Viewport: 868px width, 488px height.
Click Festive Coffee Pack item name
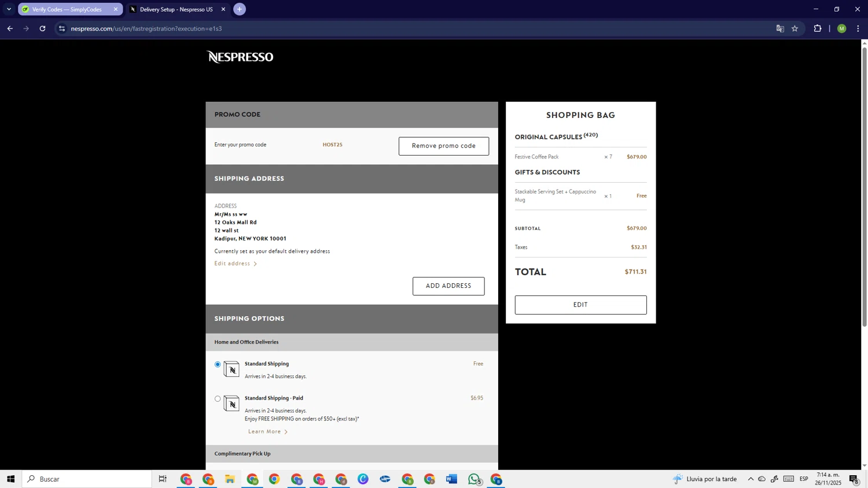536,157
